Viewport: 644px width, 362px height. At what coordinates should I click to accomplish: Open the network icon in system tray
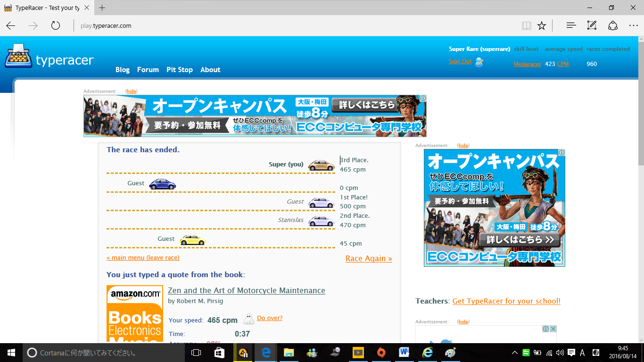tap(549, 353)
